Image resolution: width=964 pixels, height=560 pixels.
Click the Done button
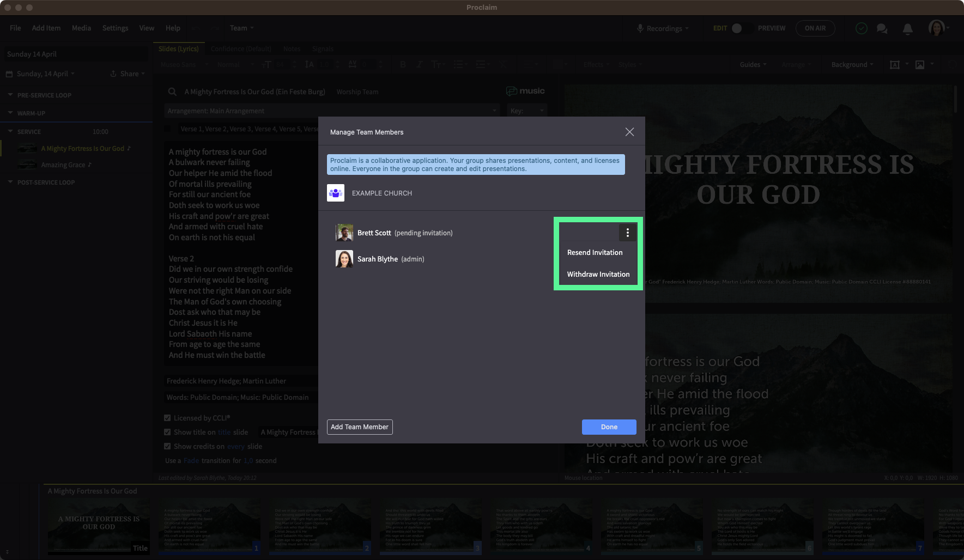pos(609,427)
